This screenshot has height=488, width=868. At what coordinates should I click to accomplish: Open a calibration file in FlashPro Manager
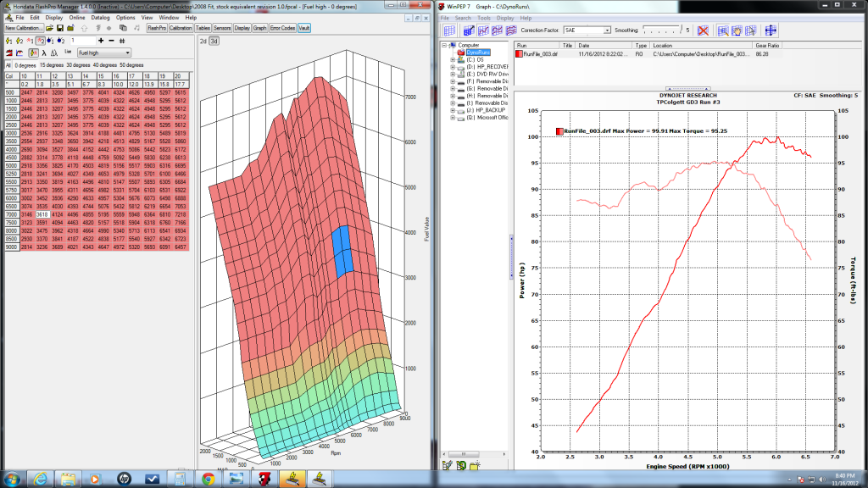(x=49, y=28)
